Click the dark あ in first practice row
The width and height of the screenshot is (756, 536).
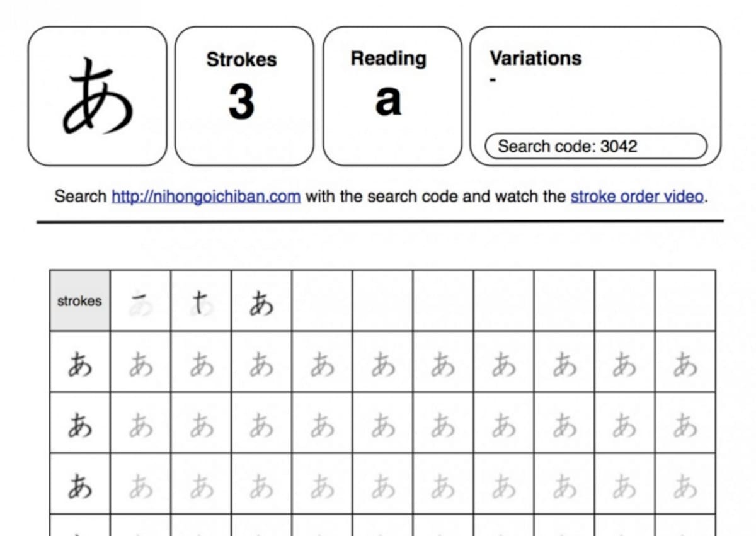coord(80,364)
